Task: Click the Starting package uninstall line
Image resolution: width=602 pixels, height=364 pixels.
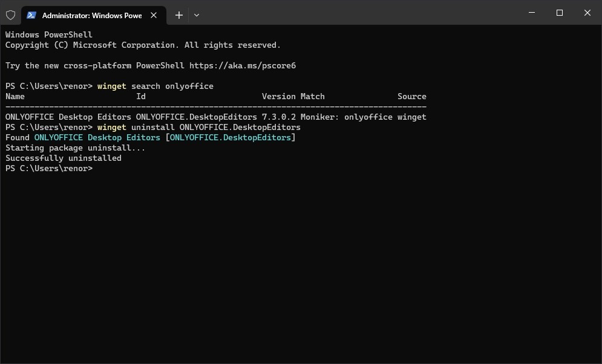Action: point(74,148)
